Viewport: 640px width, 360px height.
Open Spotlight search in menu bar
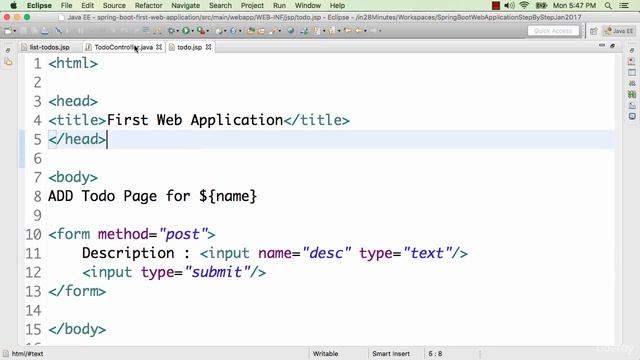[608, 6]
